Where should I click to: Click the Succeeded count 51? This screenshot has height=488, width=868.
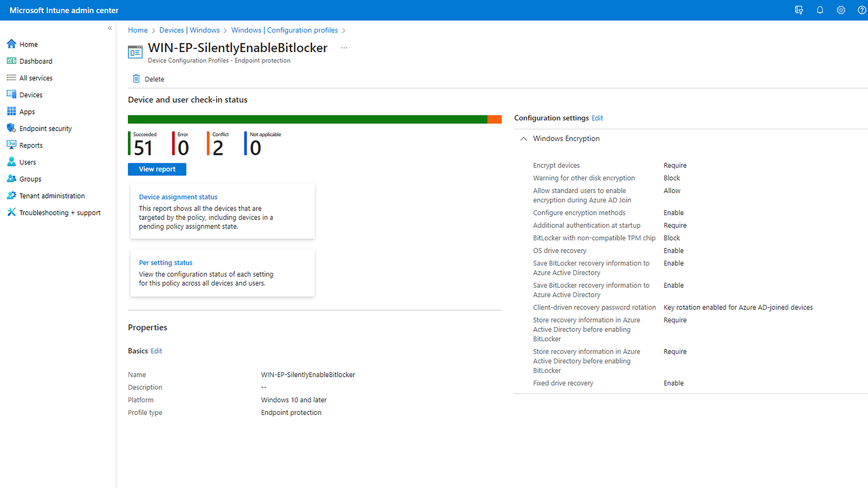[x=143, y=148]
